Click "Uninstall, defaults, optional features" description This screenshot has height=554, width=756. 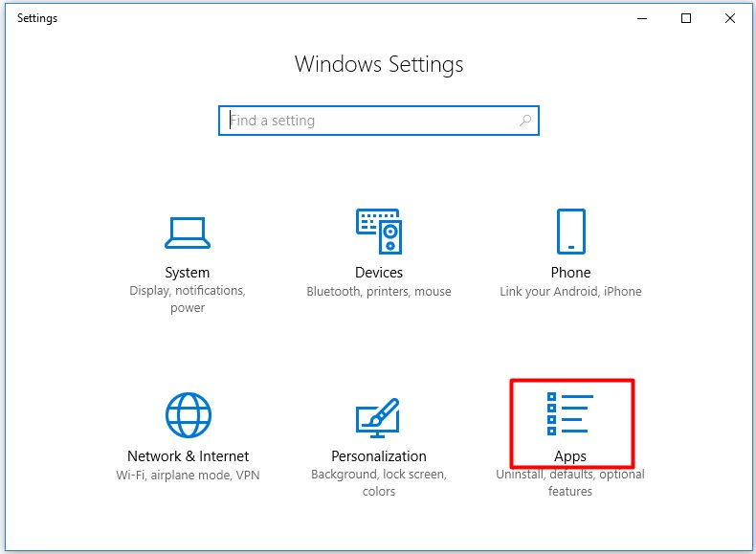pyautogui.click(x=570, y=482)
